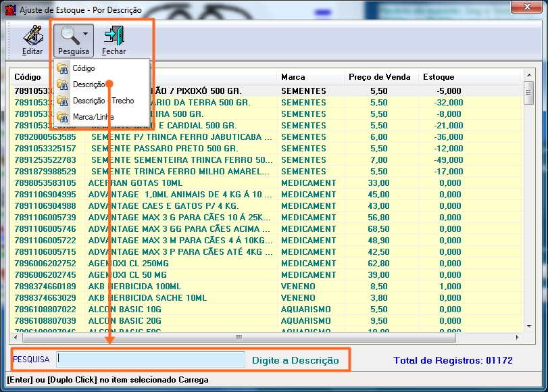
Task: Click price cell 62,80
Action: [x=378, y=264]
